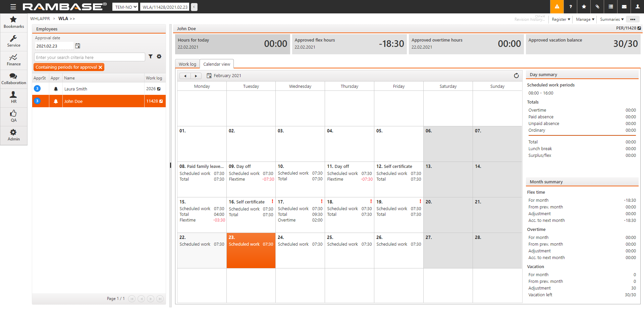Refresh the calendar view

[x=516, y=76]
